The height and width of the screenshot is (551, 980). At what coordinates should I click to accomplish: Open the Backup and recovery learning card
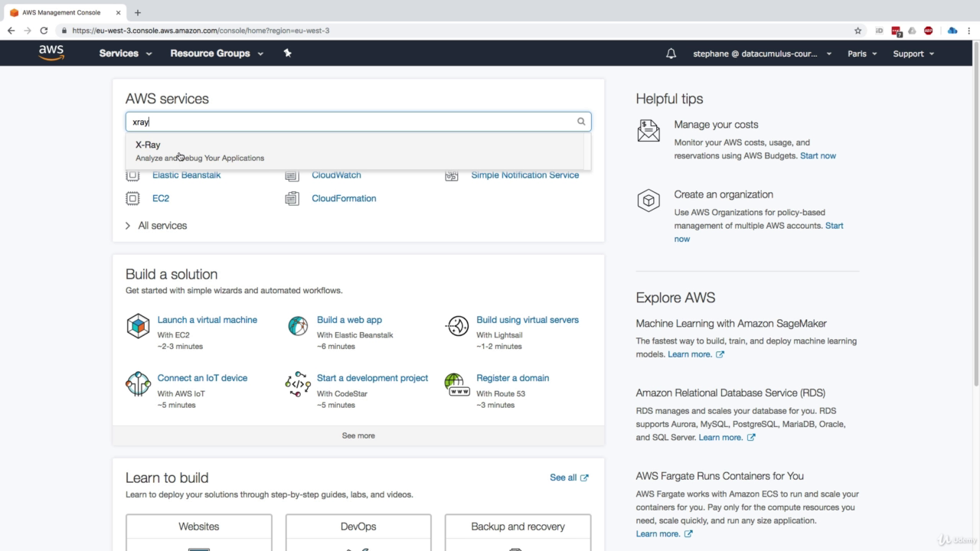click(518, 533)
